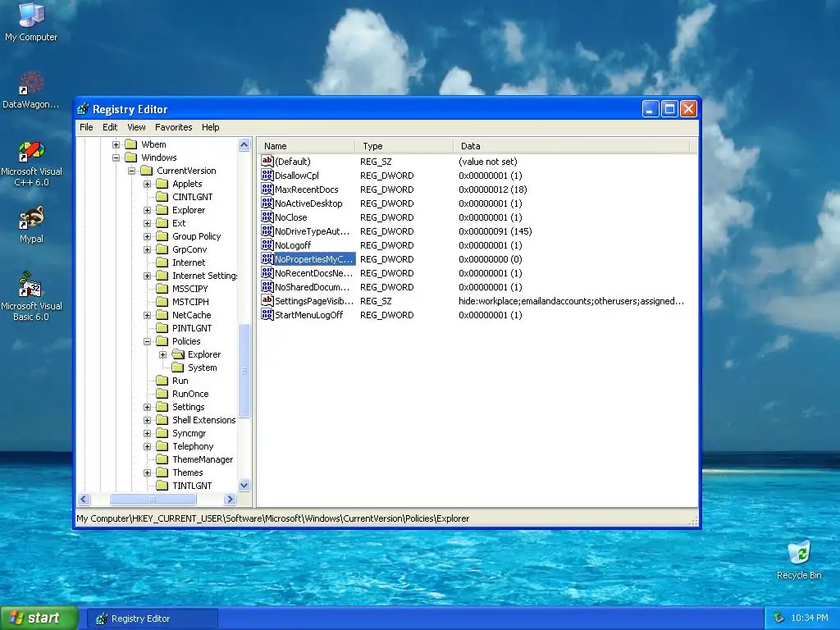Click the NoDriveTypeAut... DWORD value icon
The height and width of the screenshot is (630, 840).
[x=267, y=231]
